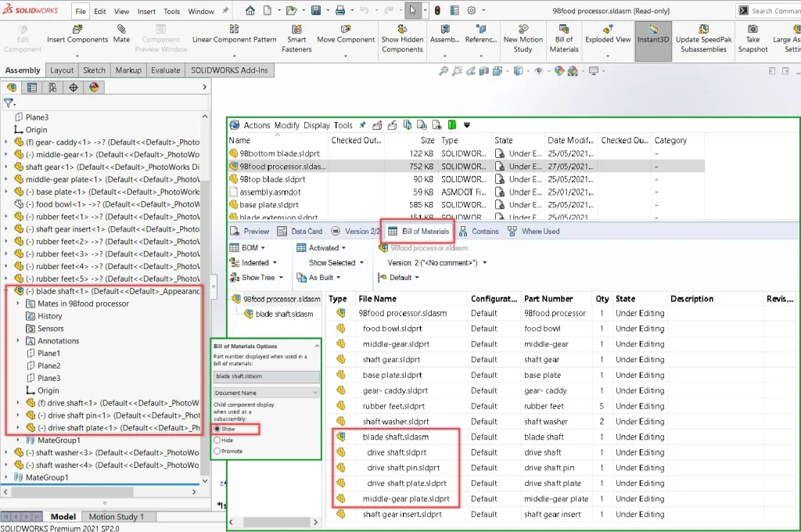
Task: Click the New Motion Study tool
Action: (x=523, y=39)
